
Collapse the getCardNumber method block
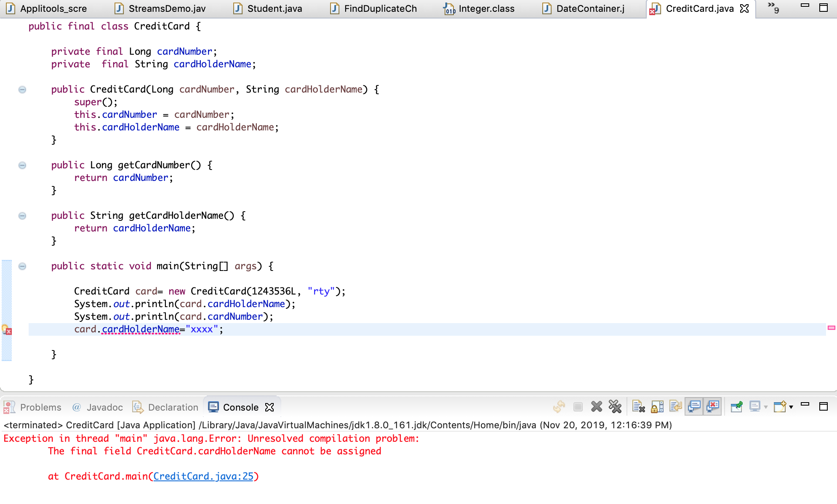pyautogui.click(x=22, y=165)
